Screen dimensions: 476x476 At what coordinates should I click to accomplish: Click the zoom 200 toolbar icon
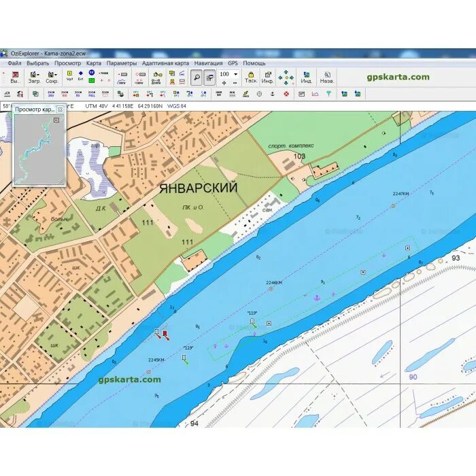(x=51, y=94)
